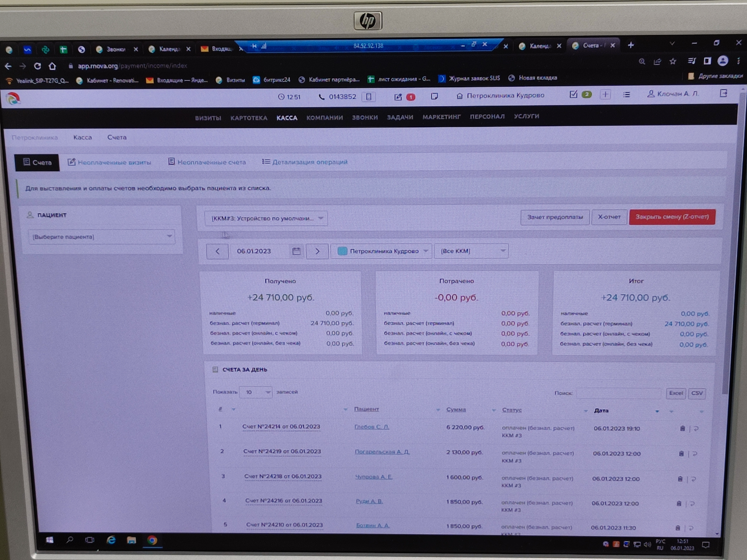Click the Х-отчет button
The image size is (747, 560).
(x=609, y=217)
